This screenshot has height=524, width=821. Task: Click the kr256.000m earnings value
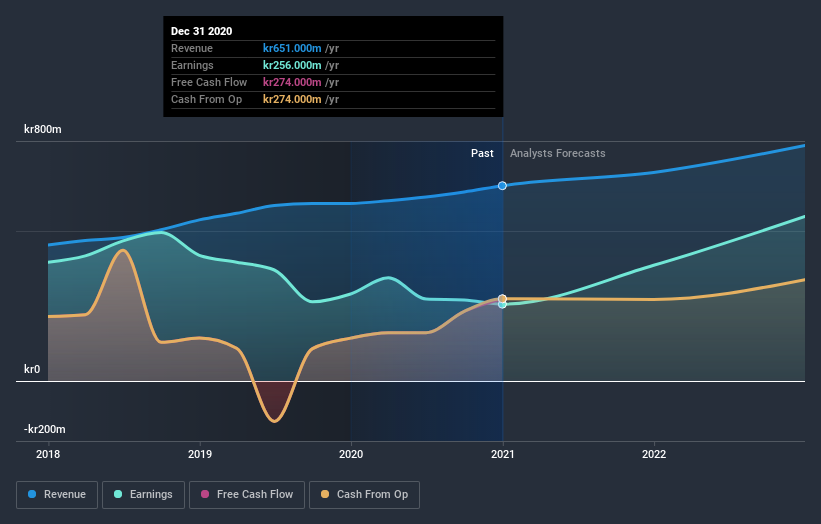tap(292, 65)
